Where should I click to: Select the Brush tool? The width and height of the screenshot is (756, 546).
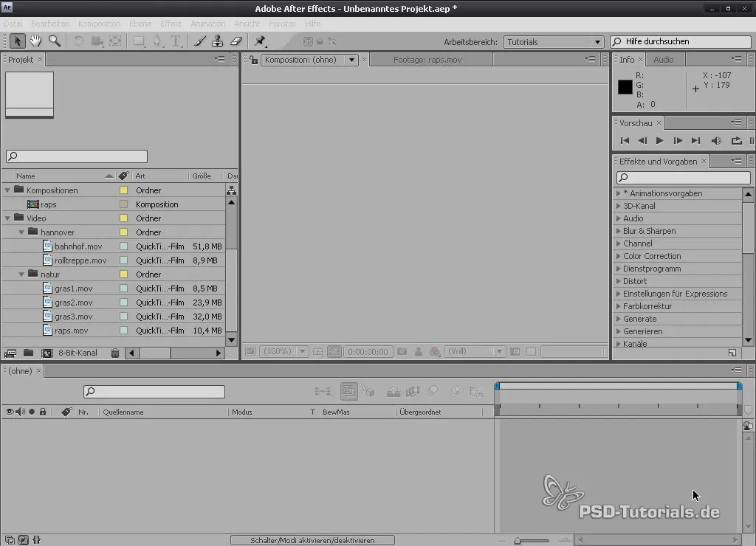(x=200, y=41)
